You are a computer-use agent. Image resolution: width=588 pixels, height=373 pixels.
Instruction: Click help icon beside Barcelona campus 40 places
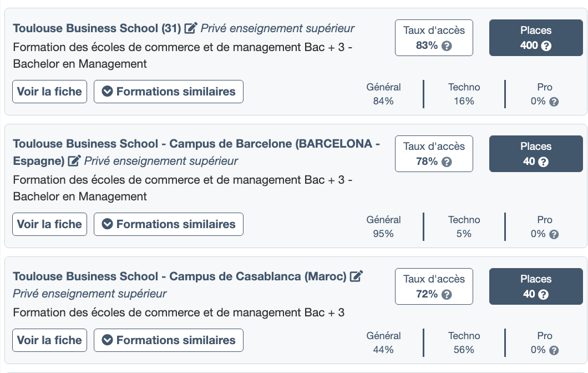[x=543, y=162]
